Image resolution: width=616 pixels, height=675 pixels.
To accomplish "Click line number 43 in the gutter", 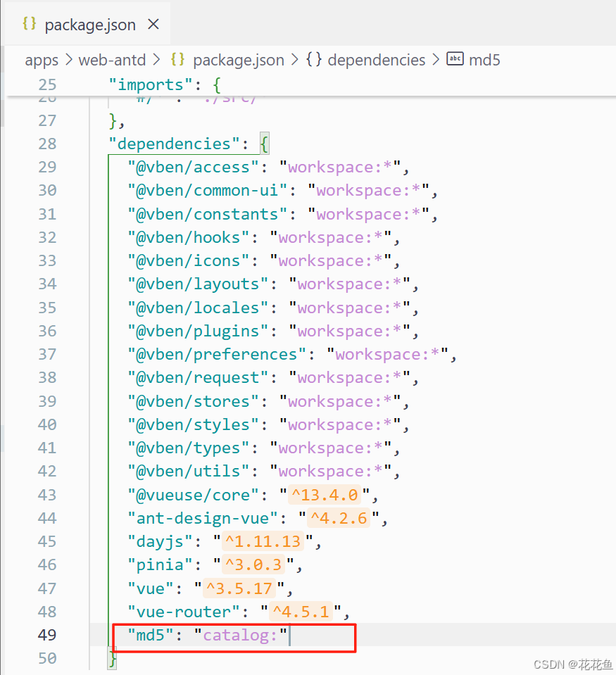I will pyautogui.click(x=47, y=495).
